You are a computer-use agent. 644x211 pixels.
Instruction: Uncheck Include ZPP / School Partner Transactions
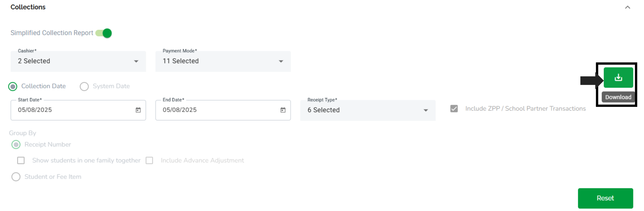[x=454, y=109]
